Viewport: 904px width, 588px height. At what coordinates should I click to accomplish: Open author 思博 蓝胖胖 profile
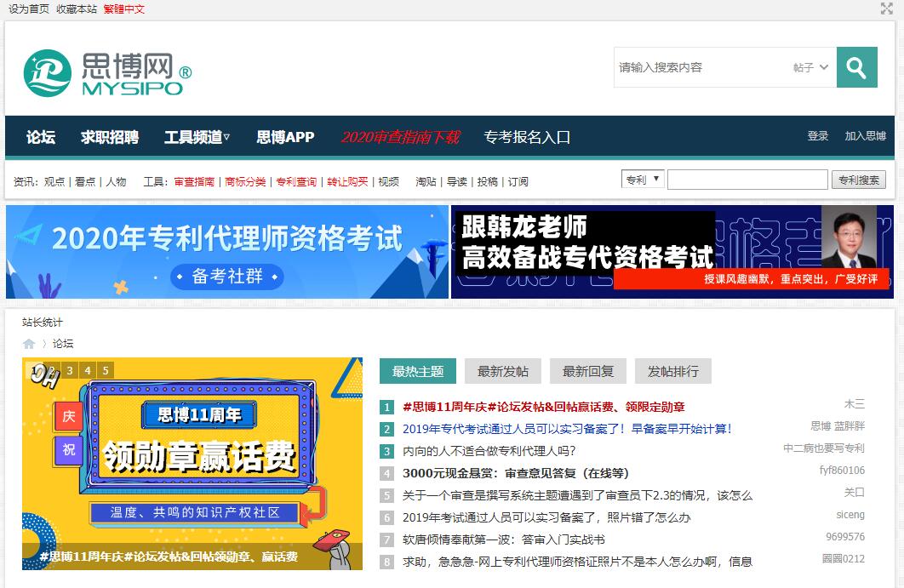coord(838,426)
